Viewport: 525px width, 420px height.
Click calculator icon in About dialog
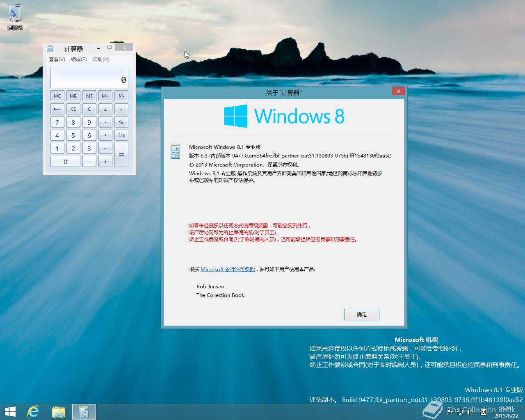[x=175, y=151]
